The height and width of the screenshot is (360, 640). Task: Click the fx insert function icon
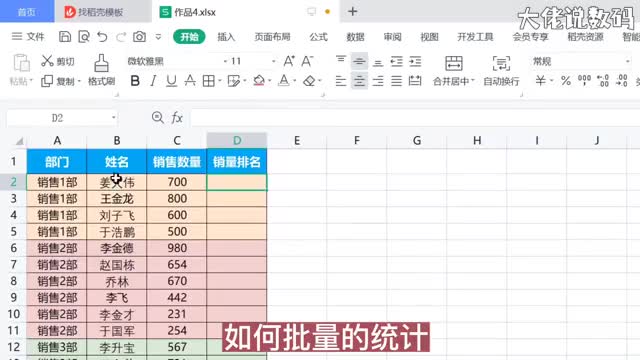pyautogui.click(x=177, y=118)
